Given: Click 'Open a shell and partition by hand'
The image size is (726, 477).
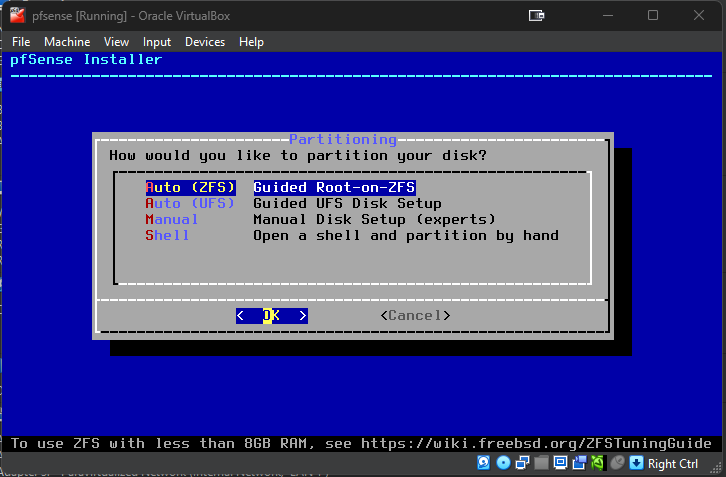Looking at the screenshot, I should point(406,236).
